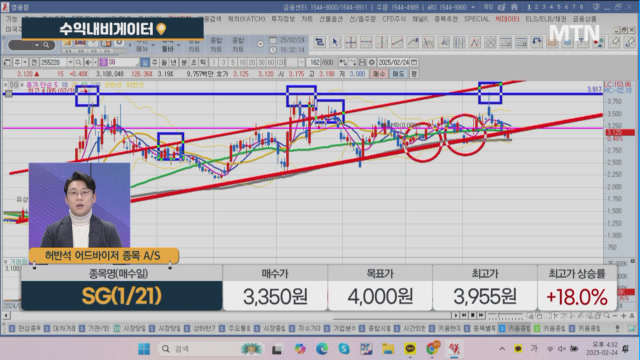Select the eraser tool in drawing toolbar
This screenshot has width=640, height=360.
coord(614,42)
